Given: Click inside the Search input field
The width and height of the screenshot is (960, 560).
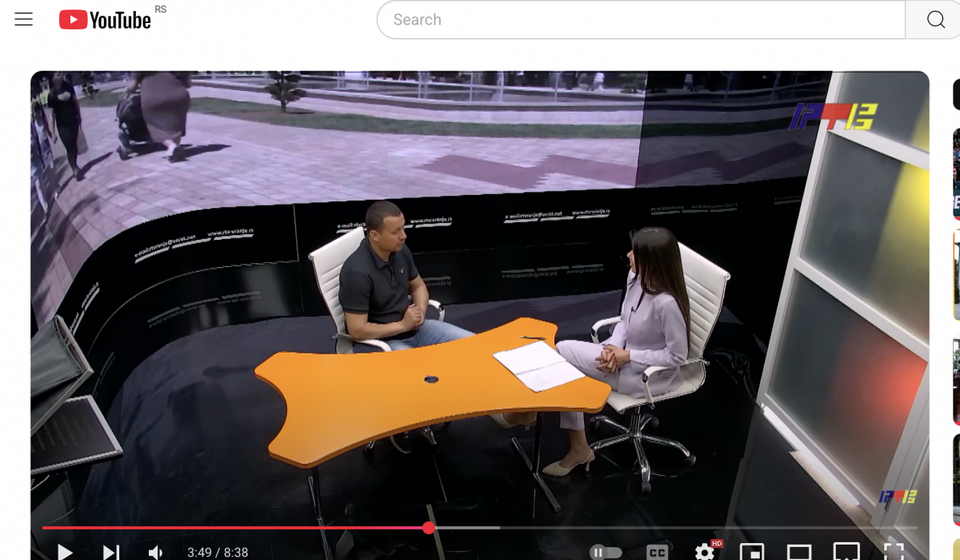Looking at the screenshot, I should (640, 20).
